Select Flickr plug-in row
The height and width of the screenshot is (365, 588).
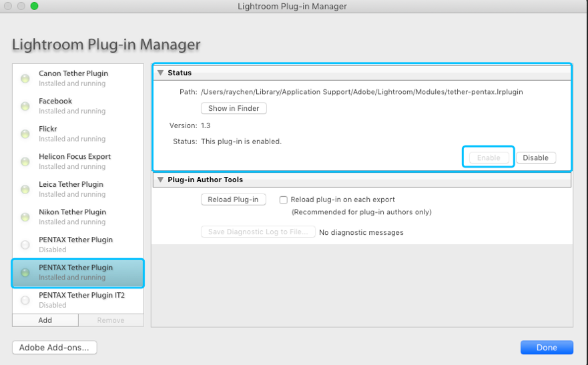pyautogui.click(x=78, y=133)
